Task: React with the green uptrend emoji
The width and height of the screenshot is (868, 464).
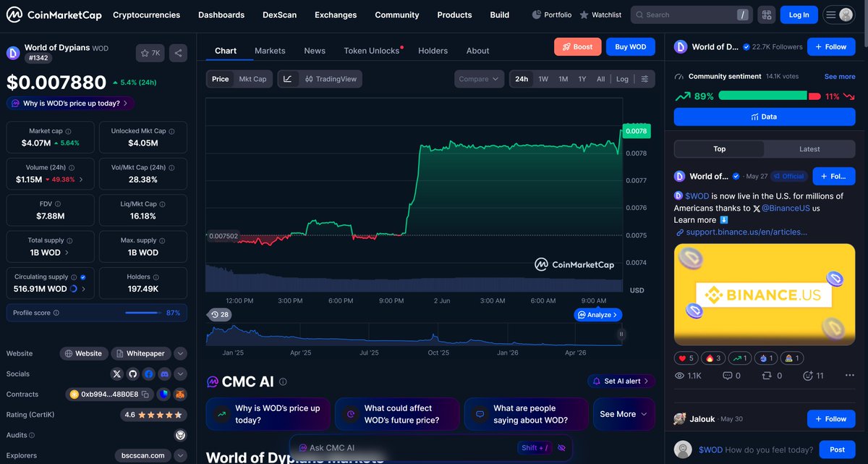Action: tap(739, 358)
